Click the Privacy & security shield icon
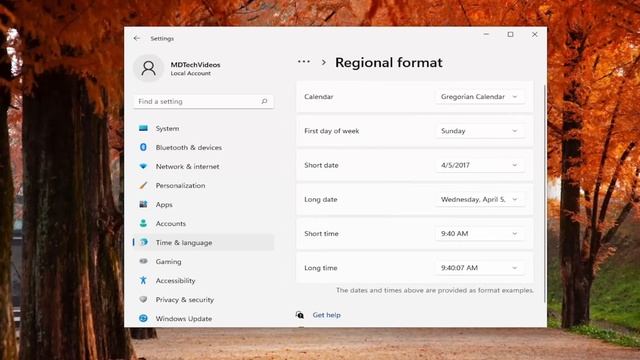 pos(143,299)
